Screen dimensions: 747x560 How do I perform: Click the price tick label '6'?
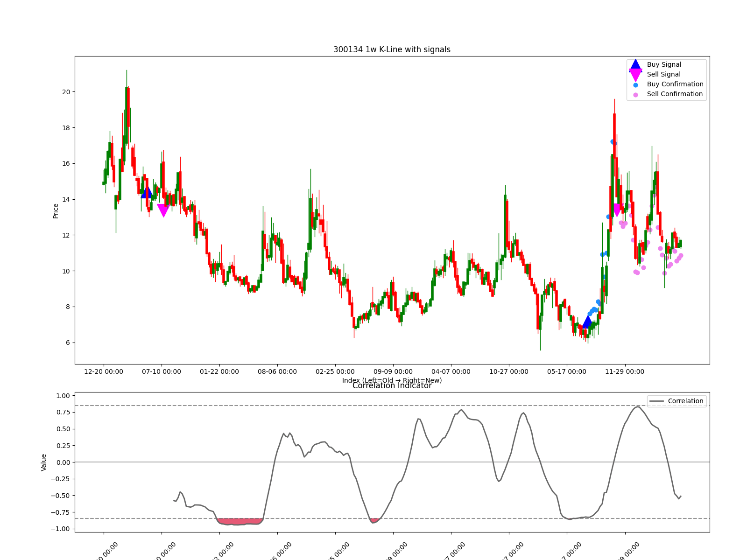pyautogui.click(x=68, y=343)
